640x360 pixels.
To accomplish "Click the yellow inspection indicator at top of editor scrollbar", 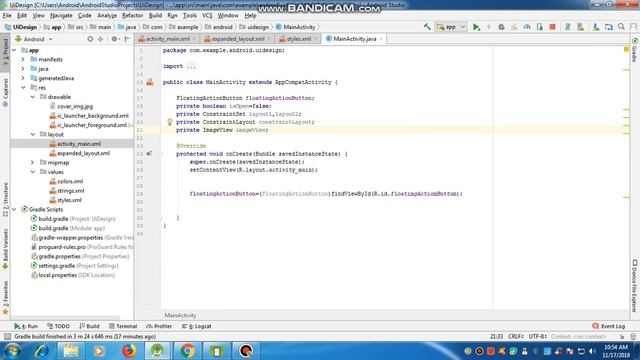I will (626, 49).
